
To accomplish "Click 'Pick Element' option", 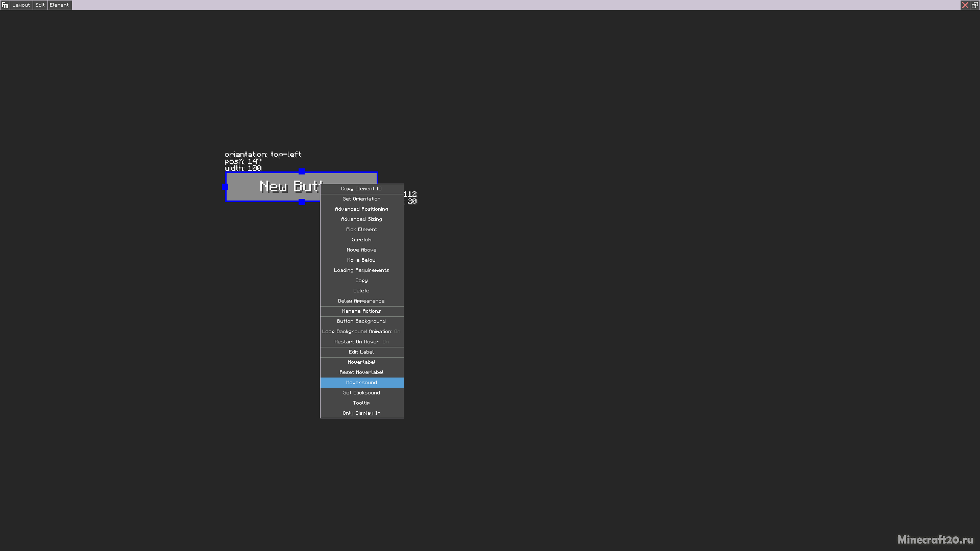I will point(361,229).
